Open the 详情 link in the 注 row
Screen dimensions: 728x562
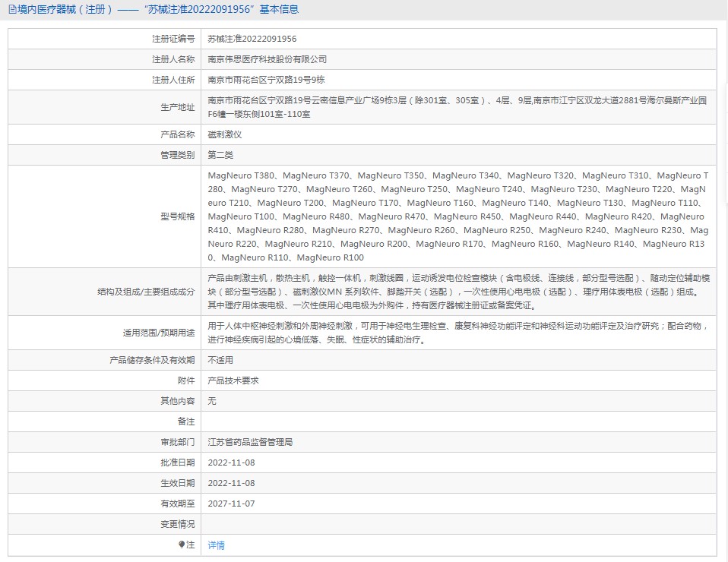[216, 545]
